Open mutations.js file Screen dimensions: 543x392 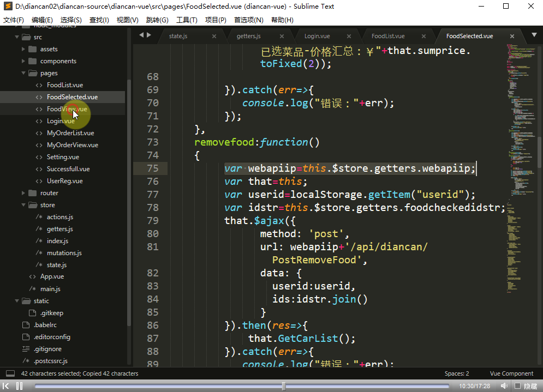pyautogui.click(x=64, y=253)
